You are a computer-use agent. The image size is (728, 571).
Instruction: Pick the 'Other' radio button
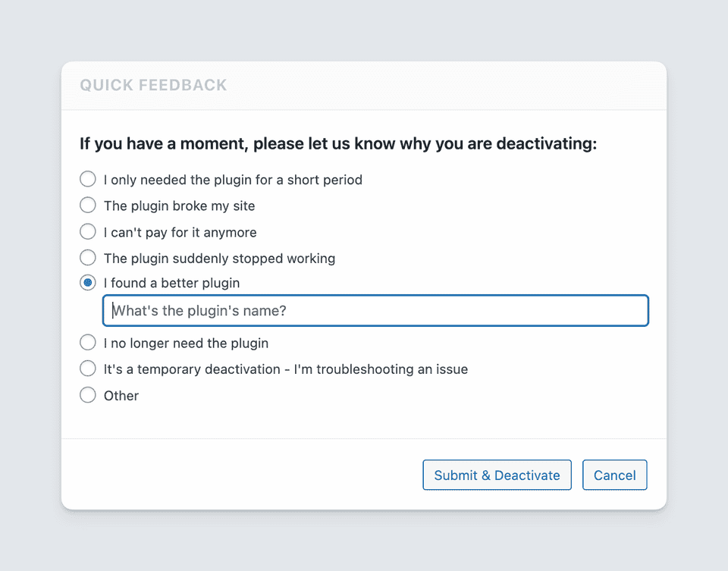pyautogui.click(x=88, y=395)
